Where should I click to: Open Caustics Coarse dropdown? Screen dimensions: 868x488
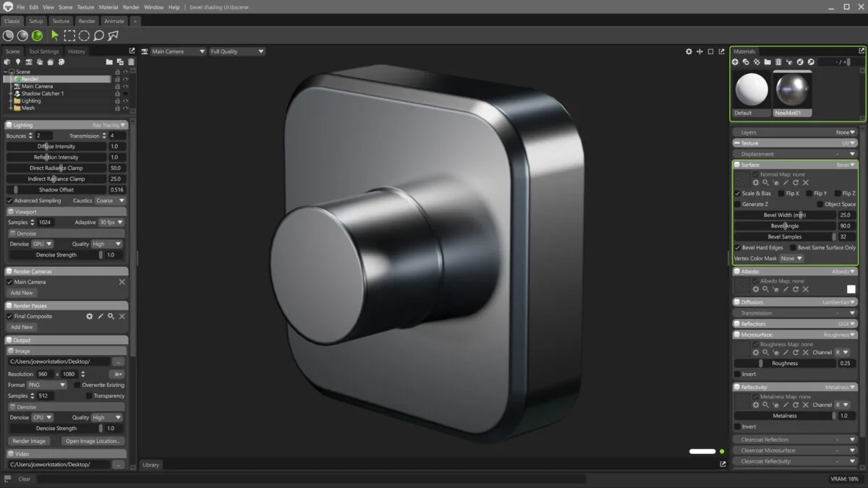[x=111, y=201]
